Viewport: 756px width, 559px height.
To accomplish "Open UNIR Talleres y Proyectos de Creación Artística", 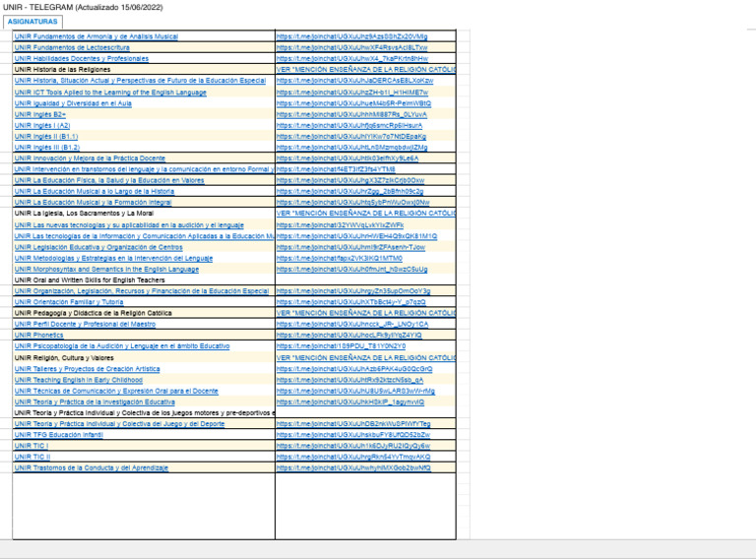I will coord(88,369).
